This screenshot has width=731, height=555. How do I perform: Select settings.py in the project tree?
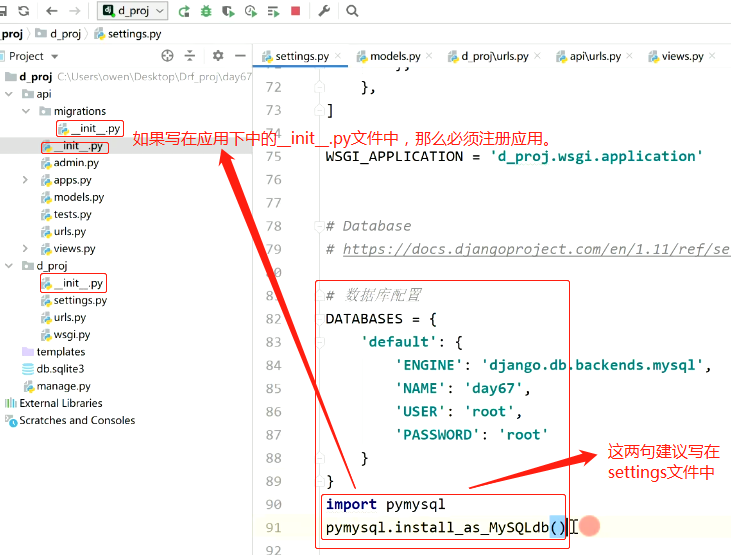point(74,300)
